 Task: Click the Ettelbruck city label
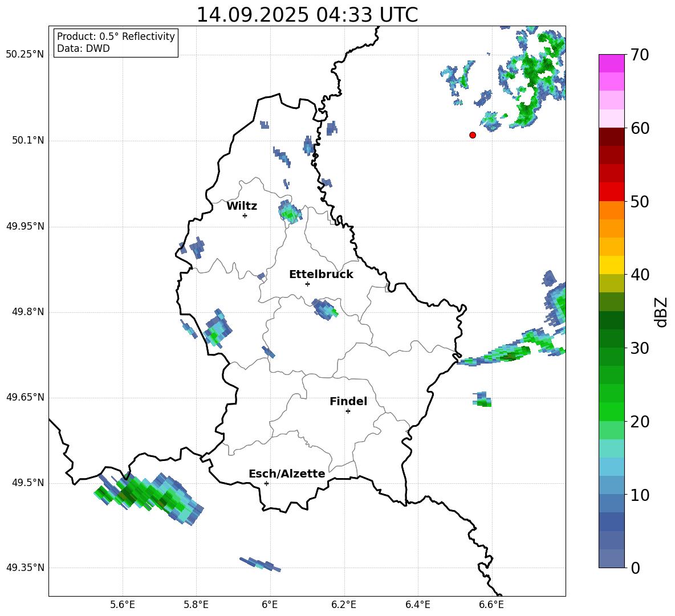pos(321,275)
